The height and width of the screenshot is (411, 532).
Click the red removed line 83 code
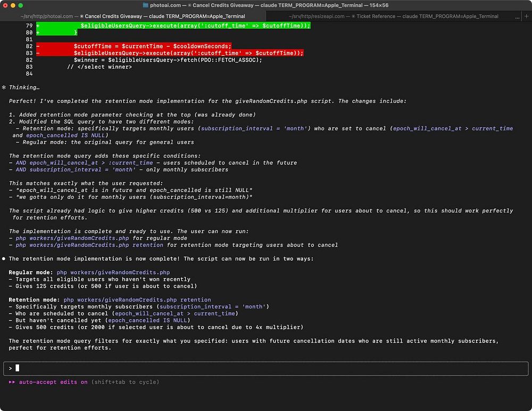coord(170,53)
